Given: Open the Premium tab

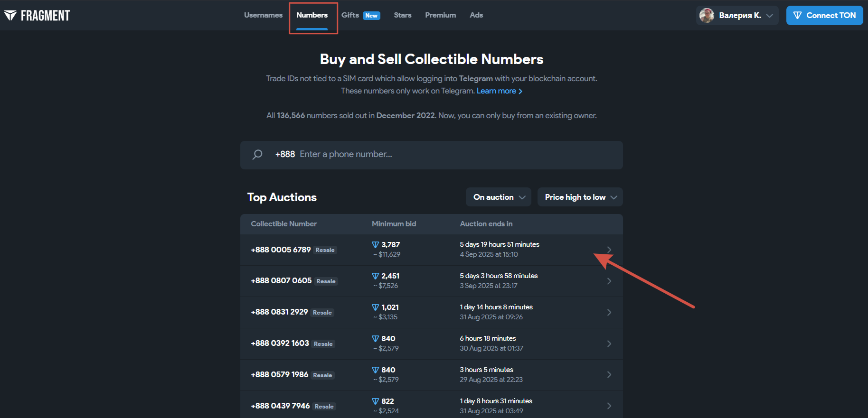Looking at the screenshot, I should [x=441, y=15].
